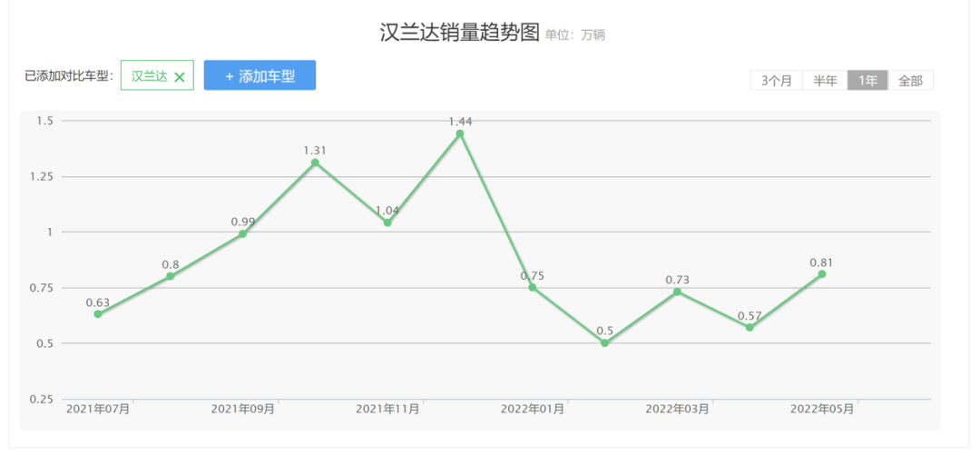The height and width of the screenshot is (456, 980).
Task: Click the 1.25 y-axis label
Action: (41, 176)
